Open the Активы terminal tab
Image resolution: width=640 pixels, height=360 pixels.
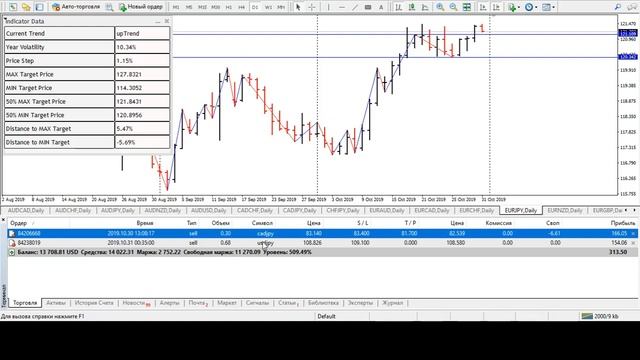pos(56,303)
